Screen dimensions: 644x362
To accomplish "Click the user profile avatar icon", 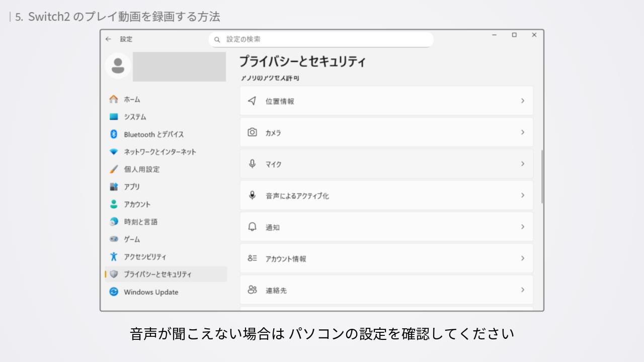I will coord(118,66).
